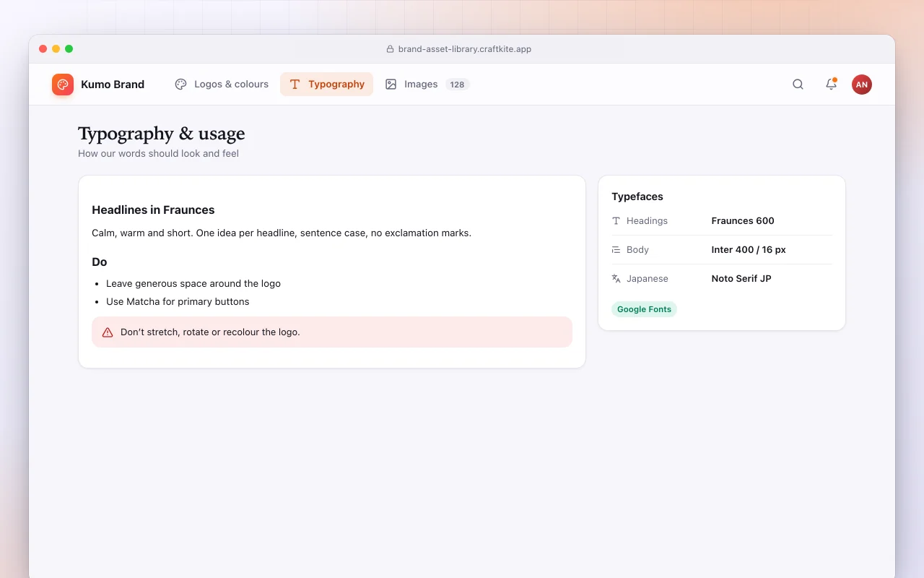
Task: Click the Typefaces card heading
Action: click(x=637, y=197)
